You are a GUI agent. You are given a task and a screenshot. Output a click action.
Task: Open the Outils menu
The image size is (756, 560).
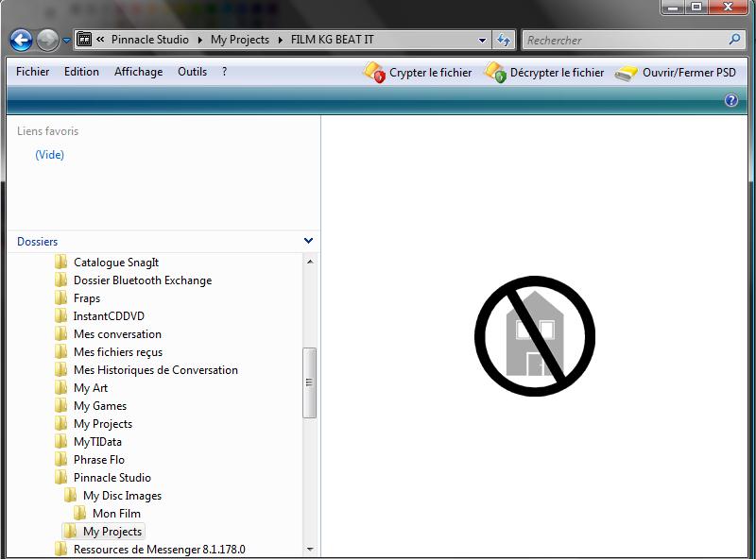(193, 72)
